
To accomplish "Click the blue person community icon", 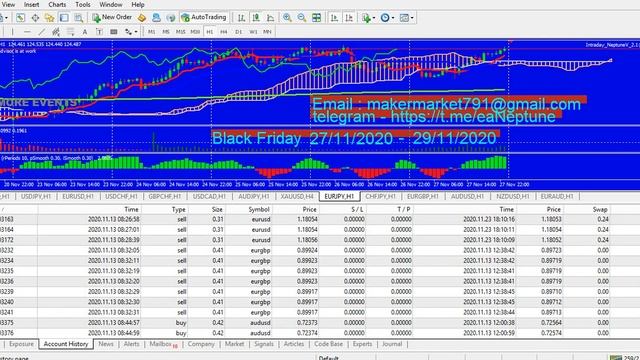I will pos(156,18).
